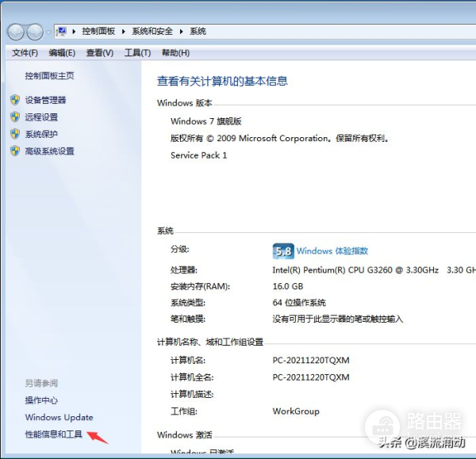Go to 控制面板主页

coord(49,76)
